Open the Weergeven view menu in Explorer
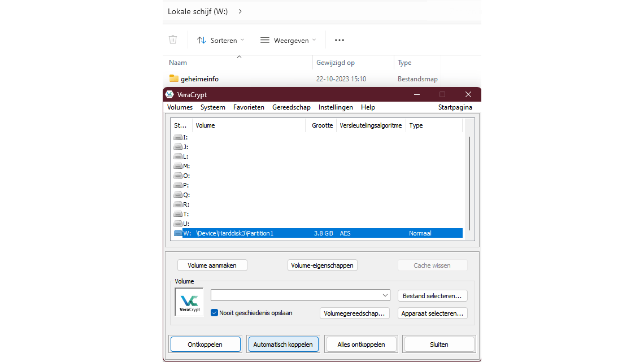Screen dimensions: 644x362 click(x=288, y=40)
